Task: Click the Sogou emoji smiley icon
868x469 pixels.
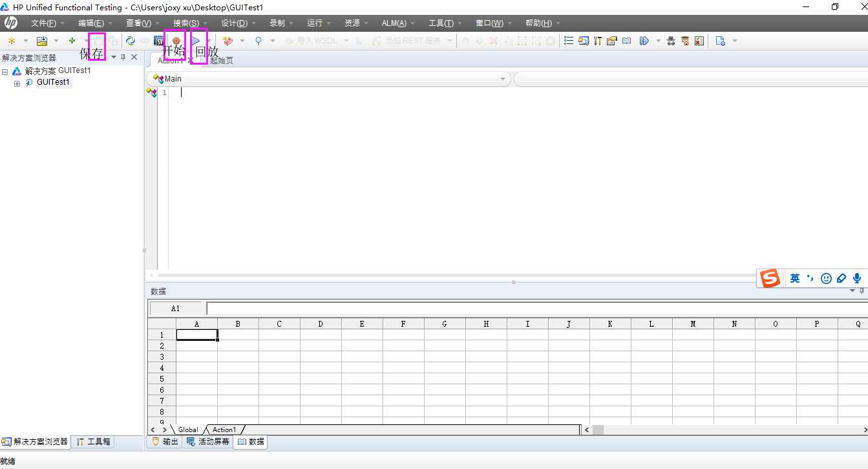Action: [826, 278]
